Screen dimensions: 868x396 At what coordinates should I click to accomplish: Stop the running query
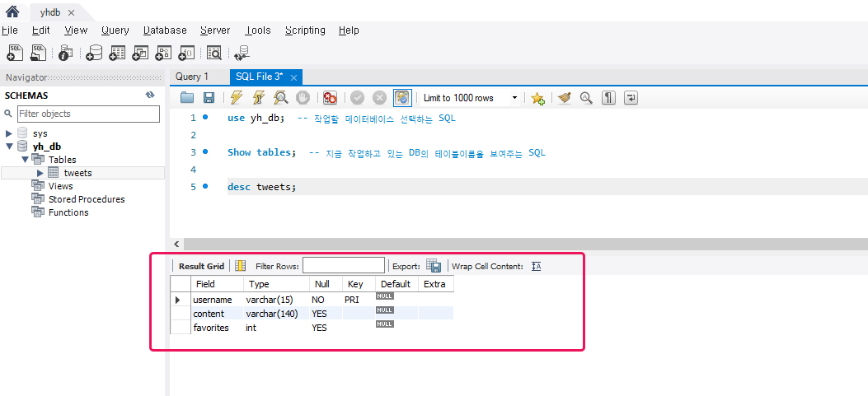pyautogui.click(x=303, y=98)
